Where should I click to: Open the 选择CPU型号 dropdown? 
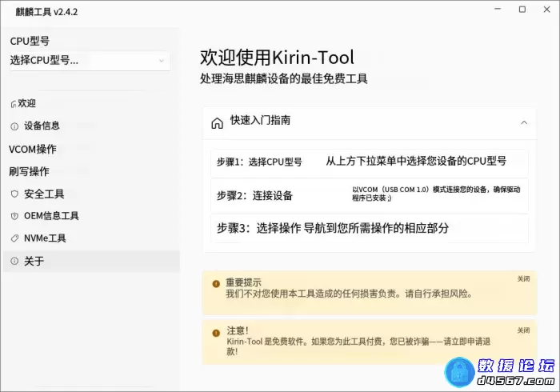point(90,61)
